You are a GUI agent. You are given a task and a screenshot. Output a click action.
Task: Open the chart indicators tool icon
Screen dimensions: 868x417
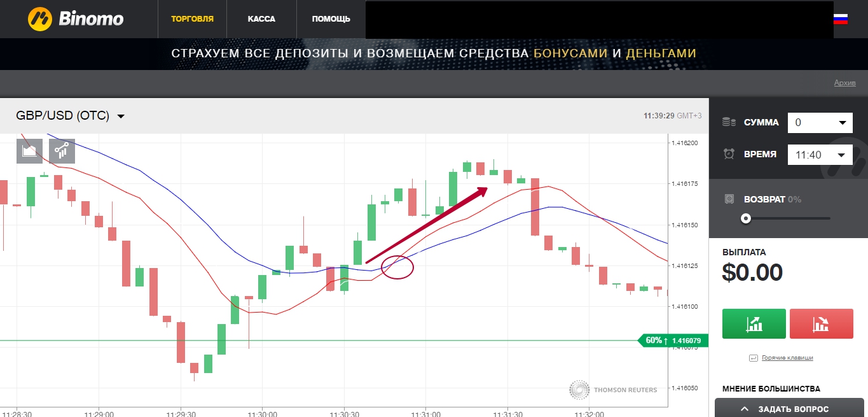tap(62, 151)
